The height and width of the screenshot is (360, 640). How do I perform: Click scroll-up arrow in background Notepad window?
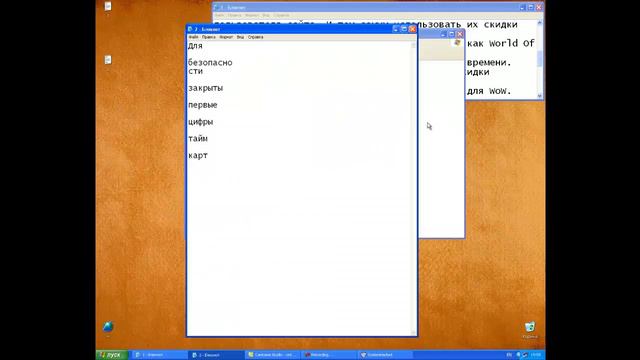coord(540,23)
